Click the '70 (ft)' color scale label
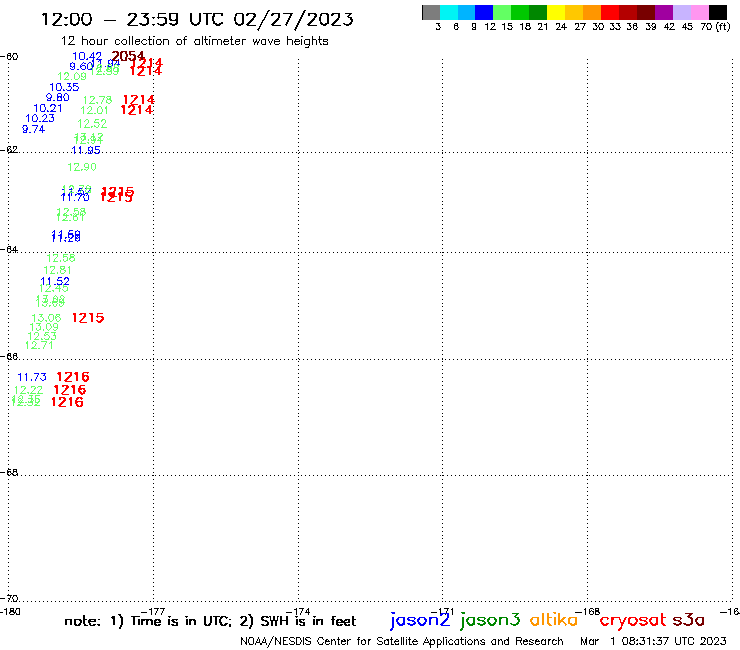740x650 pixels. point(715,27)
